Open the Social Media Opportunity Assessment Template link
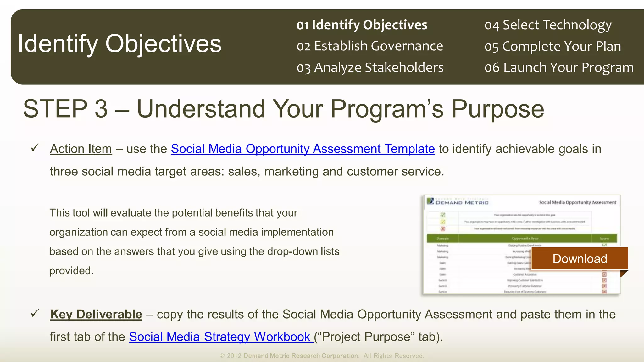Image resolution: width=644 pixels, height=362 pixels. click(303, 149)
